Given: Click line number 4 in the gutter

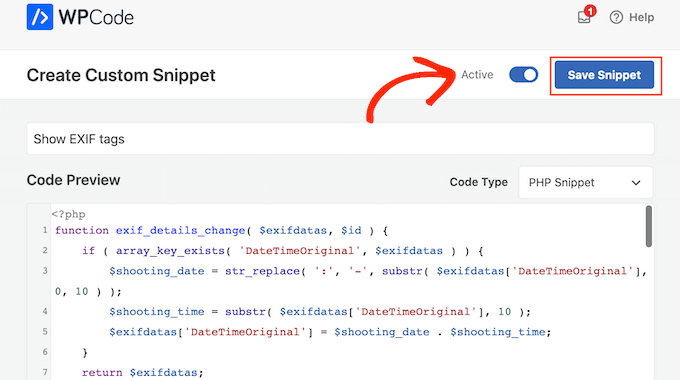Looking at the screenshot, I should (x=45, y=311).
